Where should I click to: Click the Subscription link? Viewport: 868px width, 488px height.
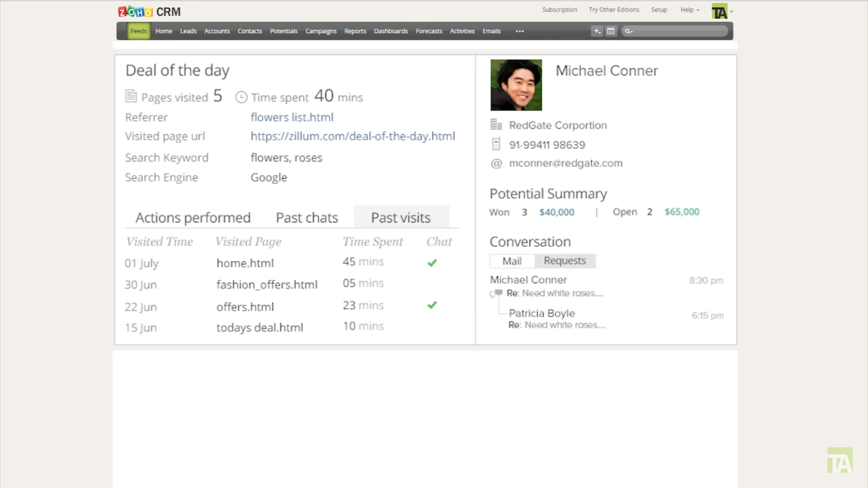coord(559,10)
